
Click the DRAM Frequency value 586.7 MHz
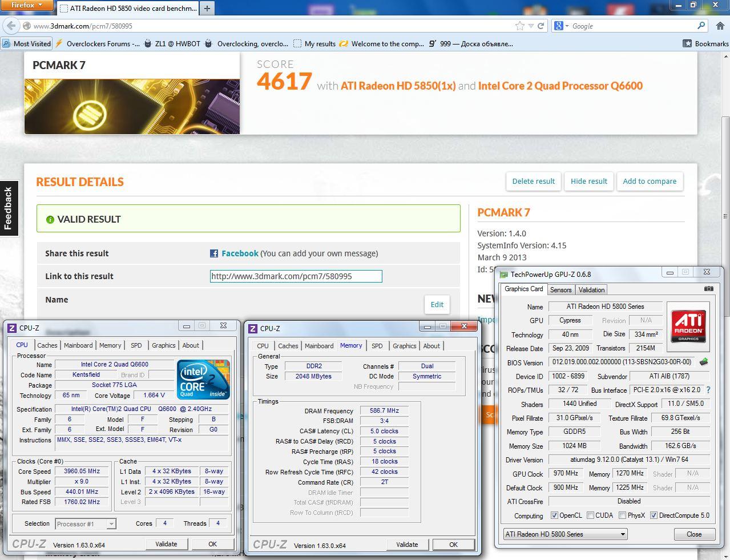(384, 410)
